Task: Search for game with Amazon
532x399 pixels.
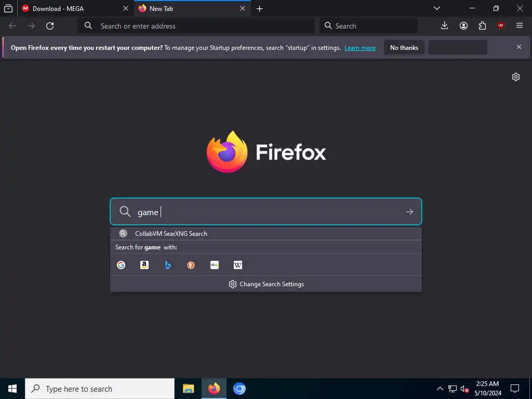Action: [144, 265]
